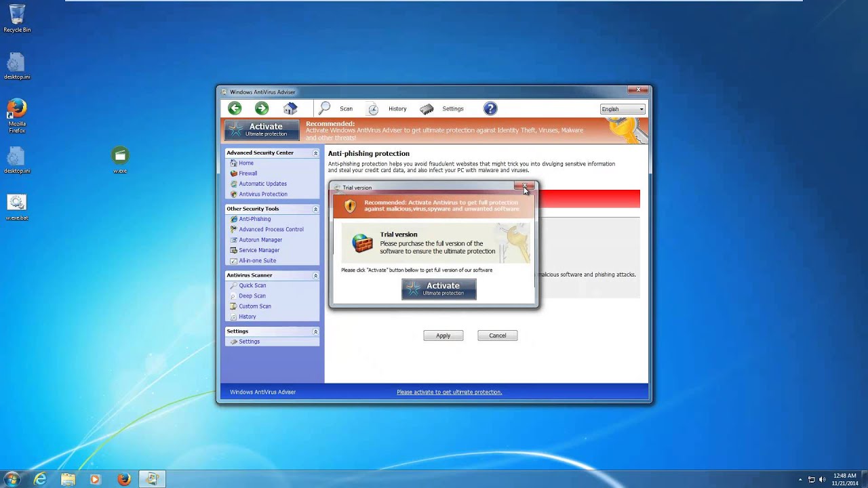Click the Service Manager icon
Image resolution: width=868 pixels, height=488 pixels.
pyautogui.click(x=234, y=250)
